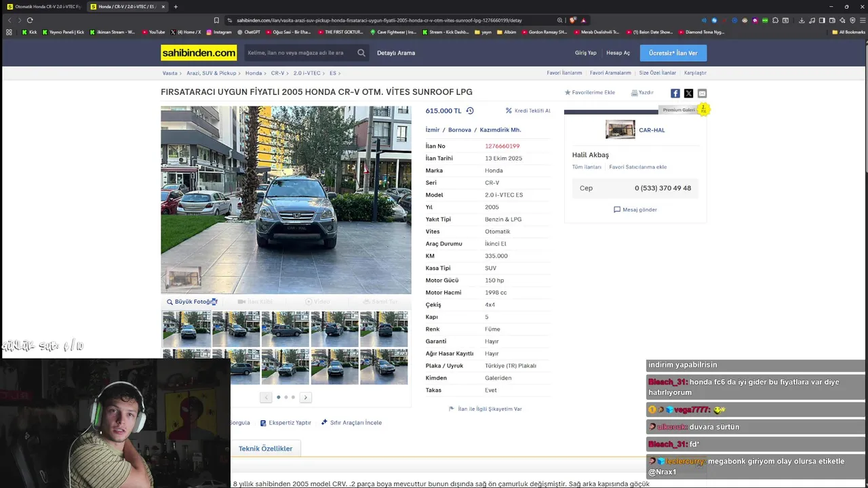Viewport: 868px width, 488px height.
Task: Click Giriş Yap to log in
Action: 585,53
